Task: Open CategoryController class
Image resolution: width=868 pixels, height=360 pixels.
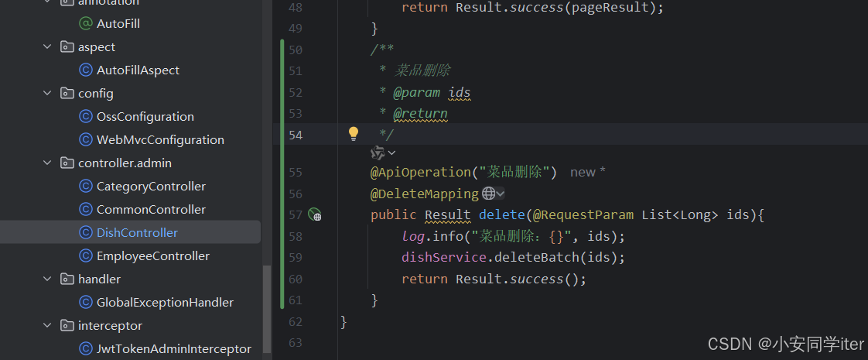Action: tap(151, 187)
